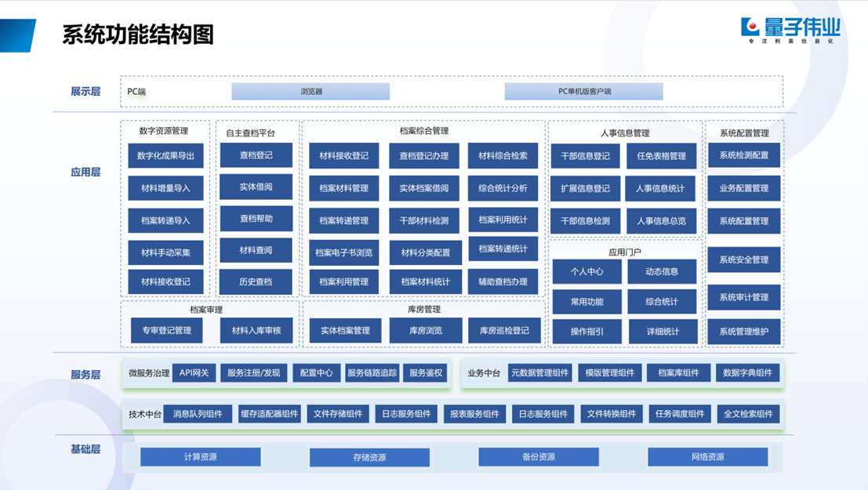Select the 干部材料检测 box

(x=424, y=220)
